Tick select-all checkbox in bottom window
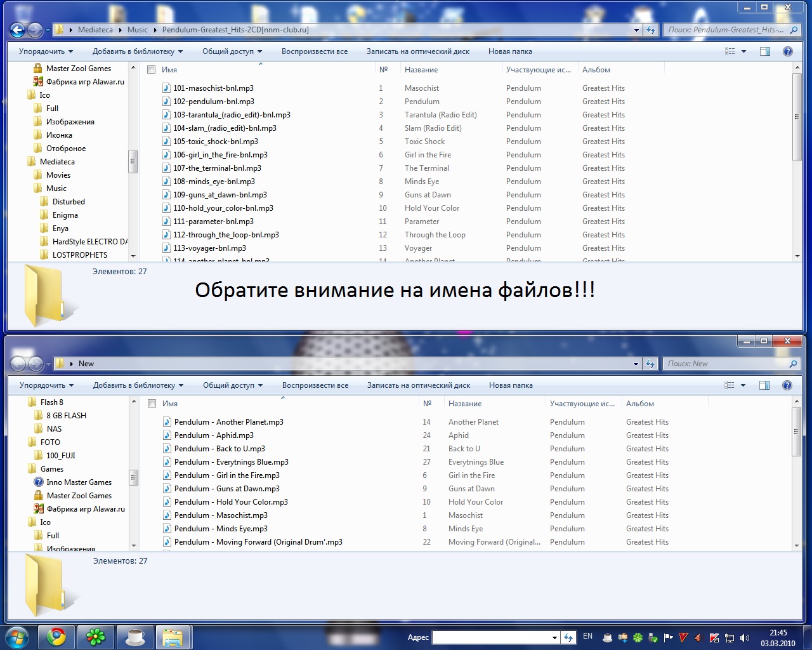 click(x=152, y=404)
